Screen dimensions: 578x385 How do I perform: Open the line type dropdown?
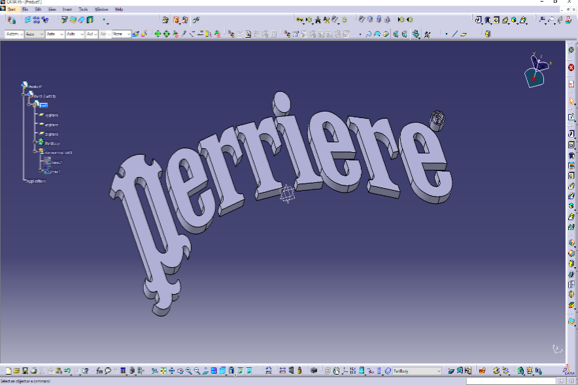(x=75, y=34)
